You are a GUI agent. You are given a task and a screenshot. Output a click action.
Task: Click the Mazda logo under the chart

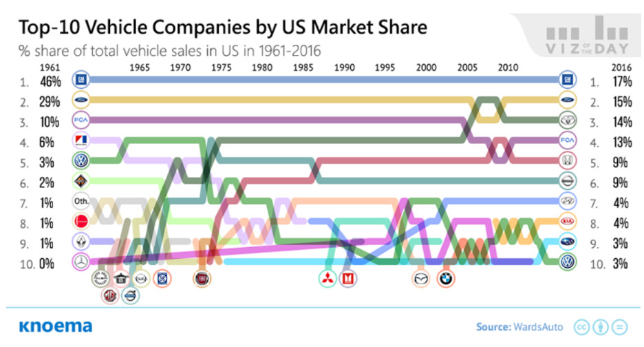point(421,279)
